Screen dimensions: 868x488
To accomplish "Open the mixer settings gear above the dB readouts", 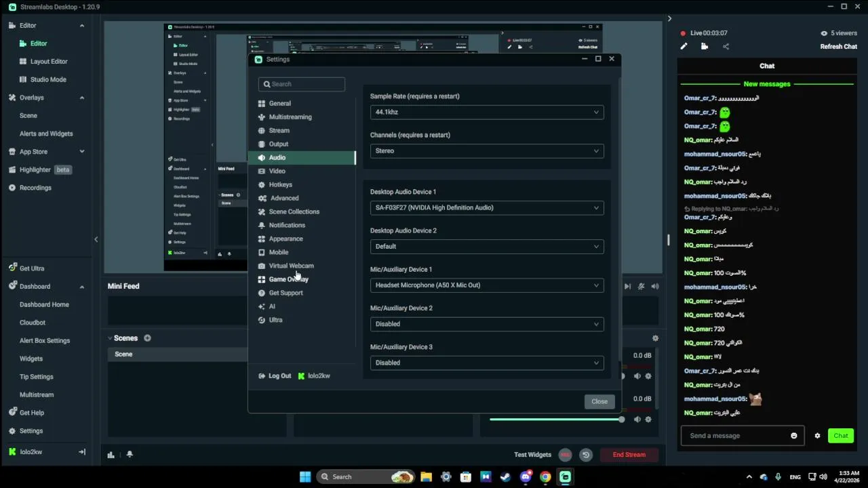I will click(x=655, y=338).
